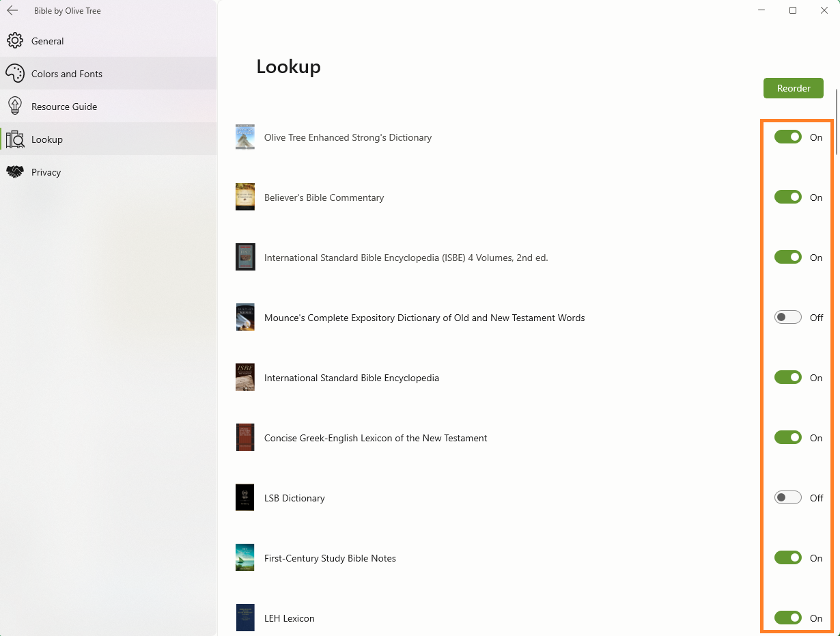Click the back arrow icon
Screen dimensions: 840x636
pos(12,11)
